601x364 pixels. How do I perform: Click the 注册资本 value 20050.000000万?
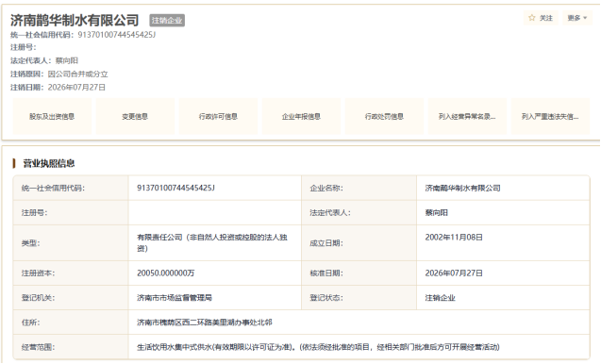point(166,273)
